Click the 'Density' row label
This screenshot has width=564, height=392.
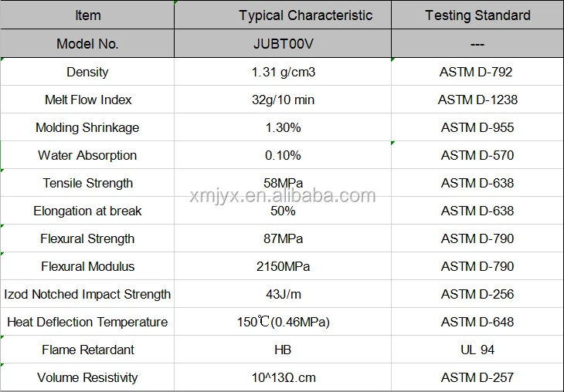[87, 72]
